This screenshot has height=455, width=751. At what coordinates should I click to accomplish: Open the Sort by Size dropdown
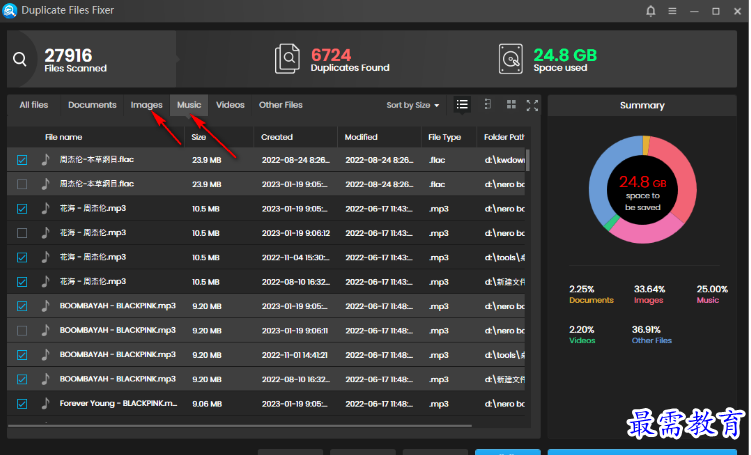(x=413, y=105)
